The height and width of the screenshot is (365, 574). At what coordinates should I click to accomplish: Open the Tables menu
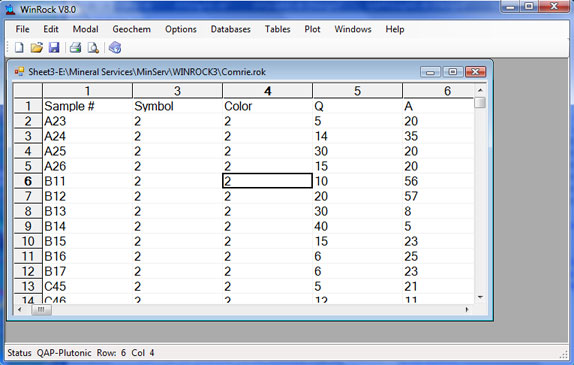[277, 29]
